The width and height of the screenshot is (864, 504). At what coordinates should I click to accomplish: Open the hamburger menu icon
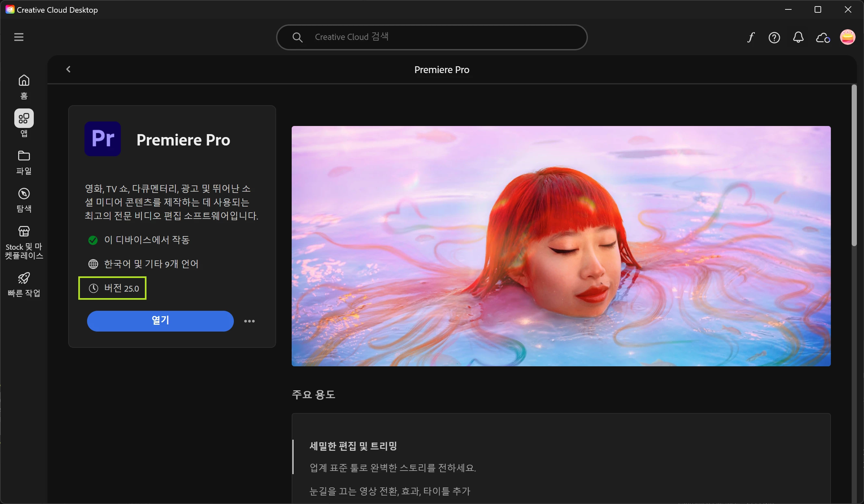(19, 37)
